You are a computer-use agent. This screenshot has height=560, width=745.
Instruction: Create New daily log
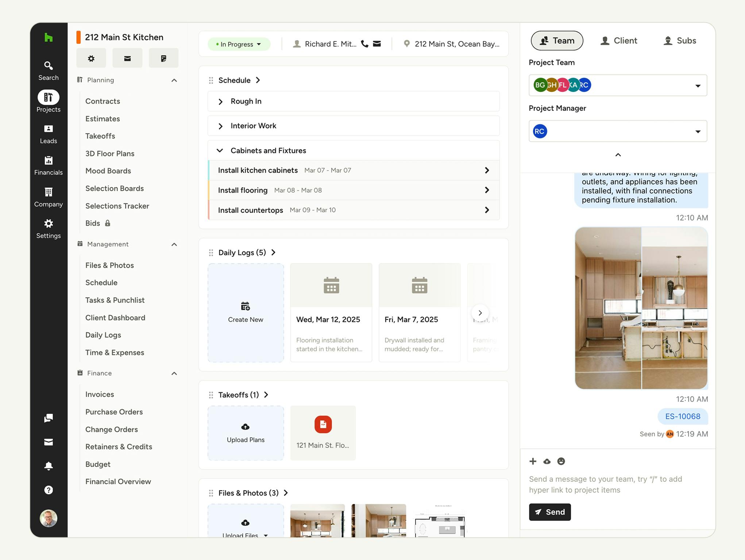(246, 313)
